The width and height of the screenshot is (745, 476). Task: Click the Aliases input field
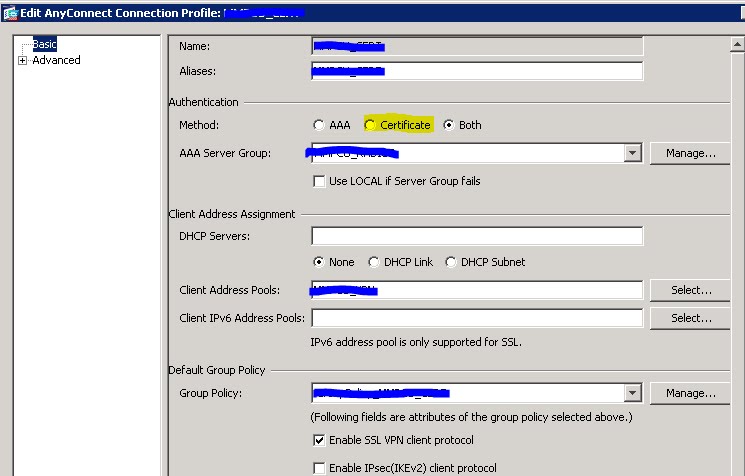(477, 71)
